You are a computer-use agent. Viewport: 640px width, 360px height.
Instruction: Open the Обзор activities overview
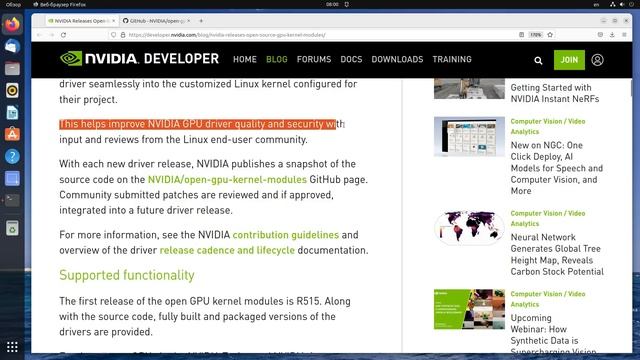pos(13,4)
